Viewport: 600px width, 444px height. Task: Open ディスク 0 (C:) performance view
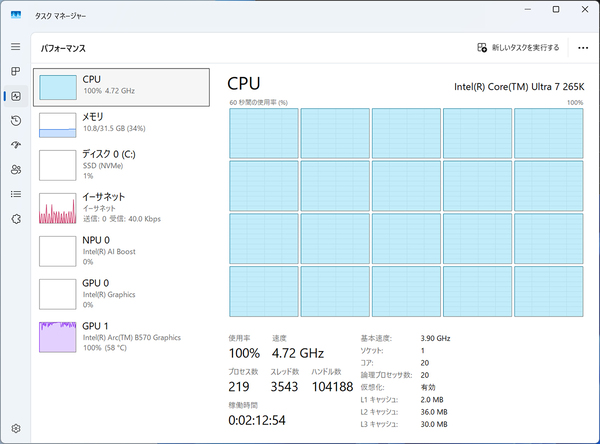(121, 162)
